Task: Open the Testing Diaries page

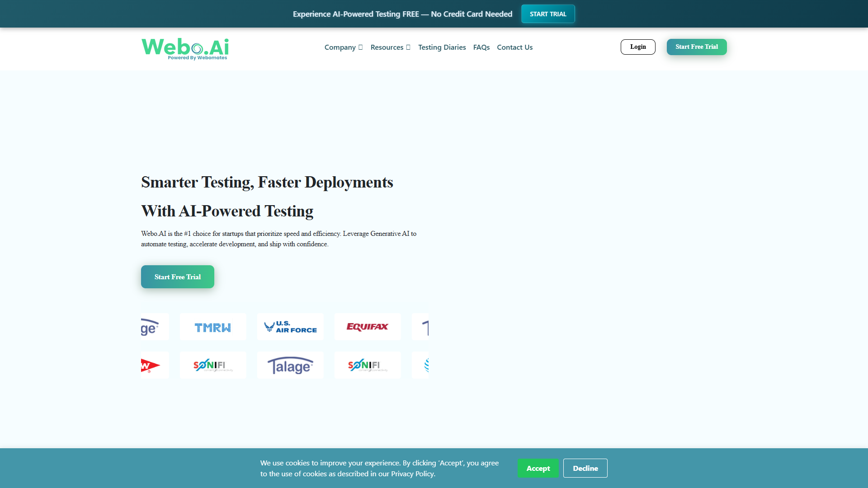Action: coord(442,47)
